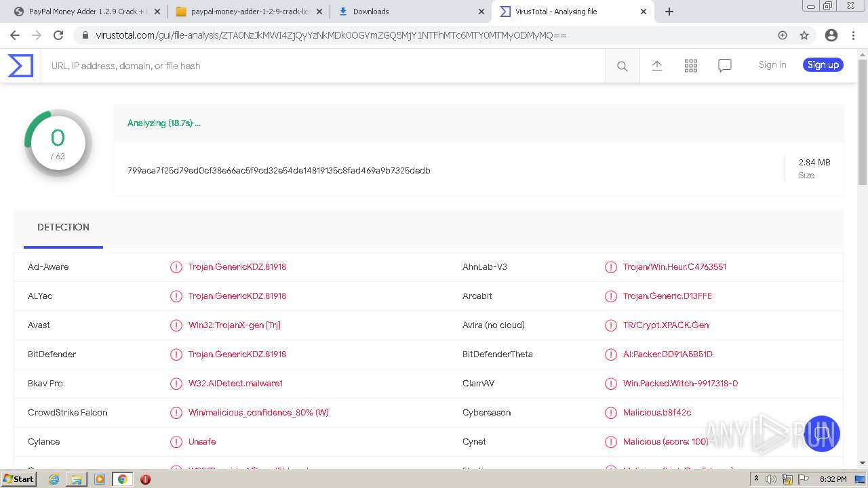Click the zoom indicator icon in address bar
This screenshot has width=868, height=488.
point(783,35)
